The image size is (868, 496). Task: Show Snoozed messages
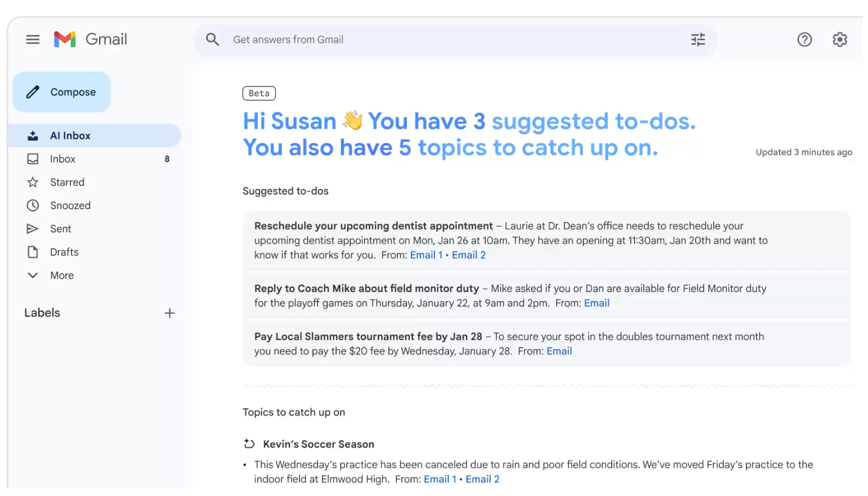coord(70,206)
